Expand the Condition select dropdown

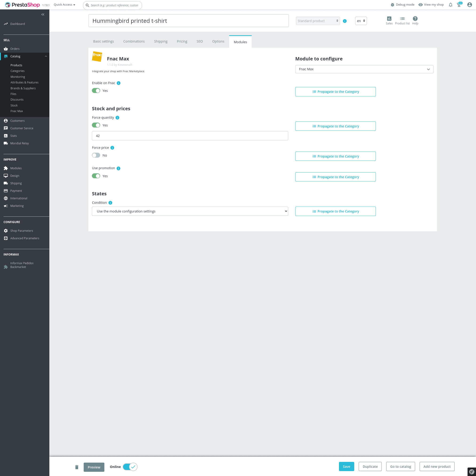(x=190, y=211)
